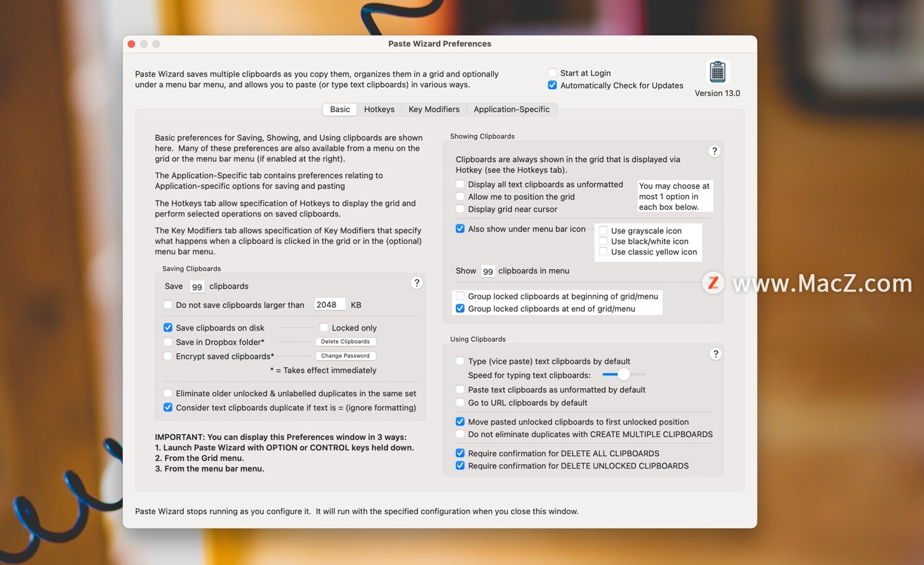Open help for Saving Clipboards section
Image resolution: width=924 pixels, height=565 pixels.
(417, 283)
